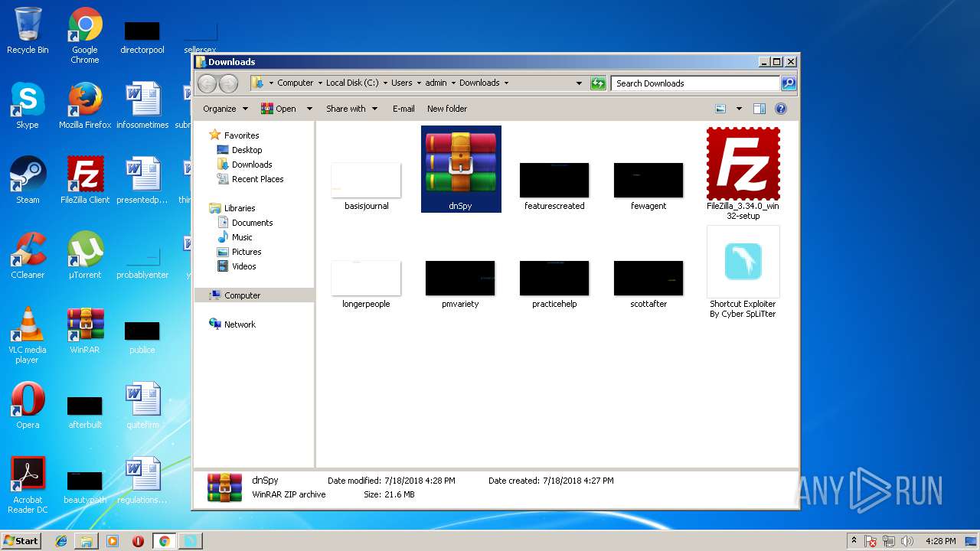Screen dimensions: 980x551
Task: Select Shortcut Exploiter By Cyber SpLiTter file
Action: [743, 272]
